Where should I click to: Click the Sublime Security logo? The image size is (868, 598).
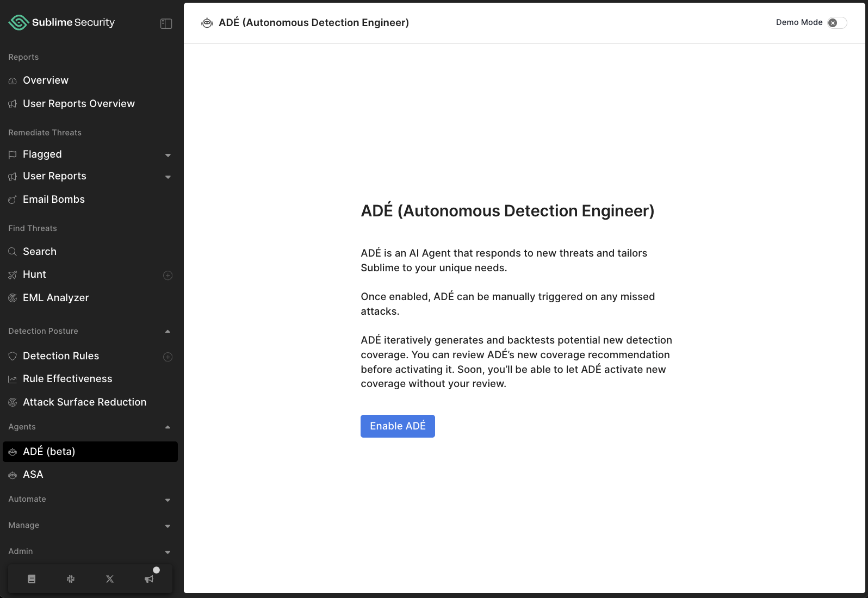[61, 22]
